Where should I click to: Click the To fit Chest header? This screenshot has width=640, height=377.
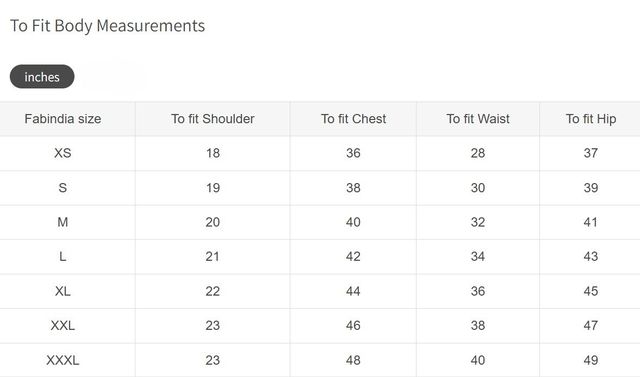tap(353, 119)
